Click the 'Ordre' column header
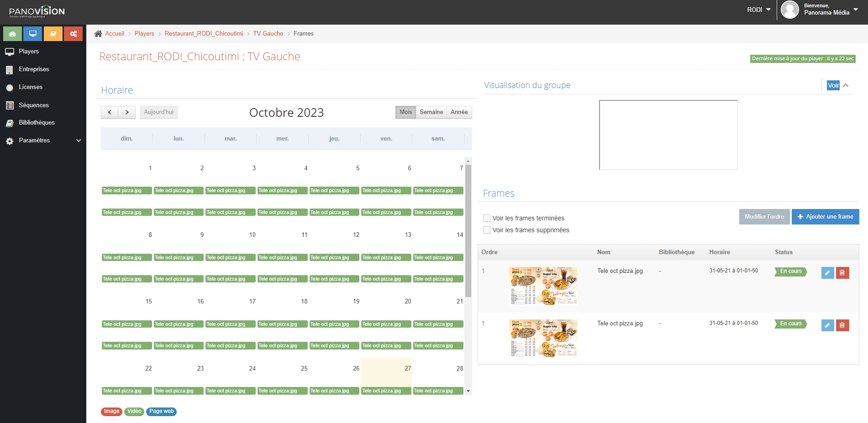This screenshot has height=423, width=868. pyautogui.click(x=489, y=252)
